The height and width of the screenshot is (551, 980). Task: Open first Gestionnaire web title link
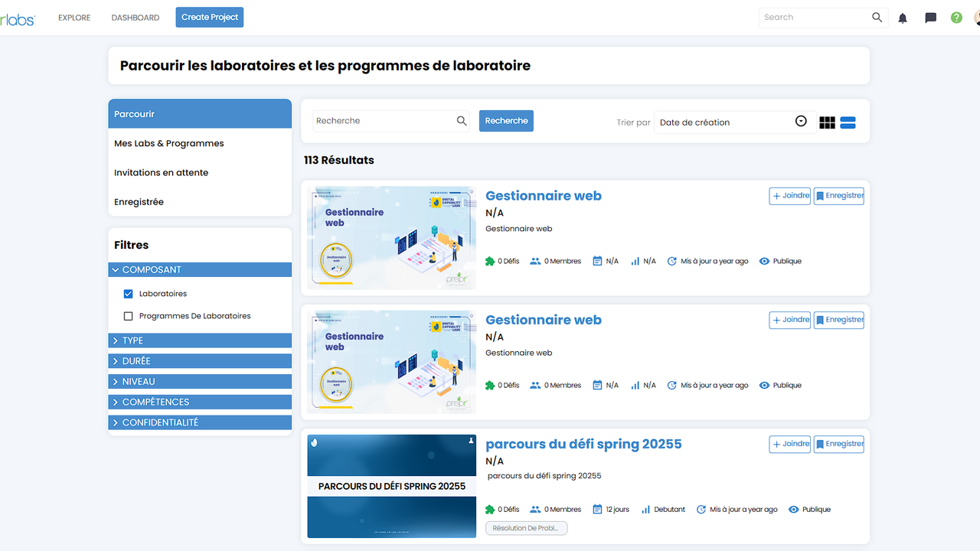544,196
